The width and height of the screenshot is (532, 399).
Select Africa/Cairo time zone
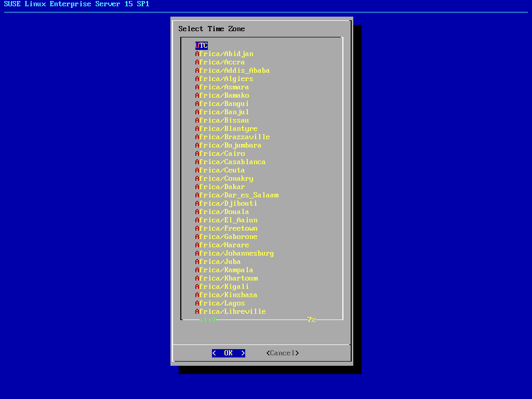[220, 154]
